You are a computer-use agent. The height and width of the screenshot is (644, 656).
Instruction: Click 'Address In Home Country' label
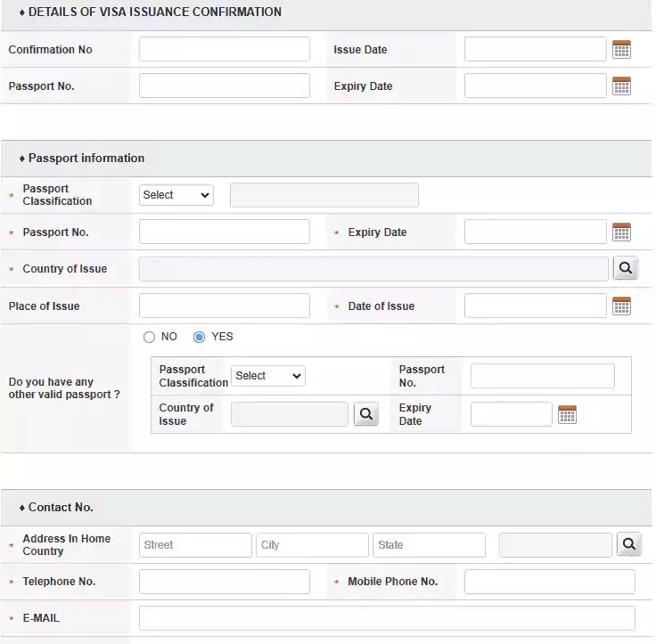tap(67, 544)
